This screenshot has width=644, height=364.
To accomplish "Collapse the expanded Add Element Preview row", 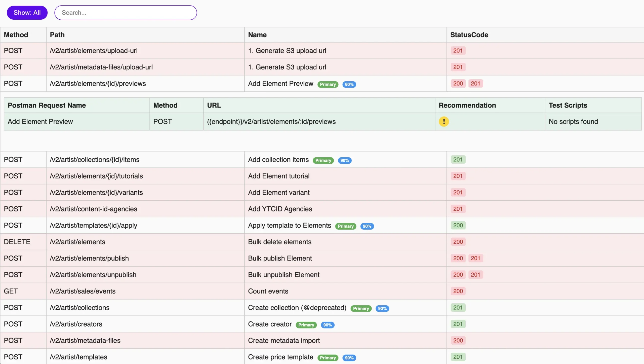I will click(x=280, y=84).
